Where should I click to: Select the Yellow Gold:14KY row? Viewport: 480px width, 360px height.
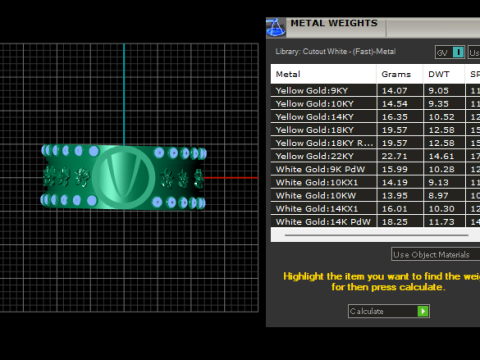click(x=375, y=117)
